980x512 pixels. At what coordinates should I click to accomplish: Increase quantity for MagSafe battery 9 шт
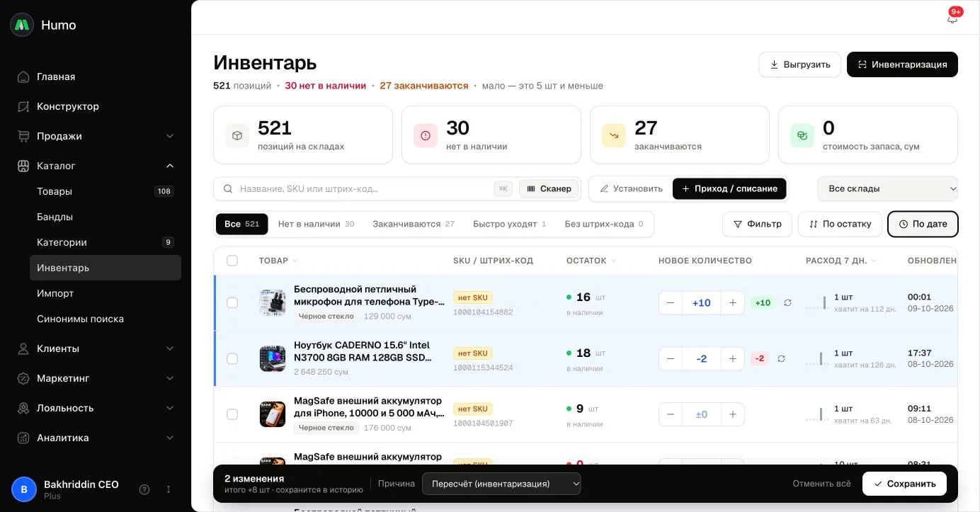pyautogui.click(x=733, y=414)
